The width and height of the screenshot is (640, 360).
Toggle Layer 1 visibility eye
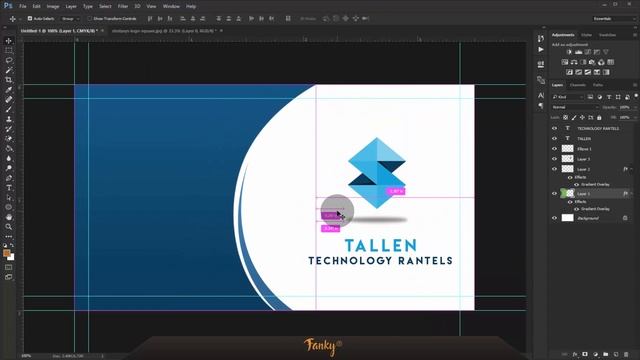tap(554, 193)
